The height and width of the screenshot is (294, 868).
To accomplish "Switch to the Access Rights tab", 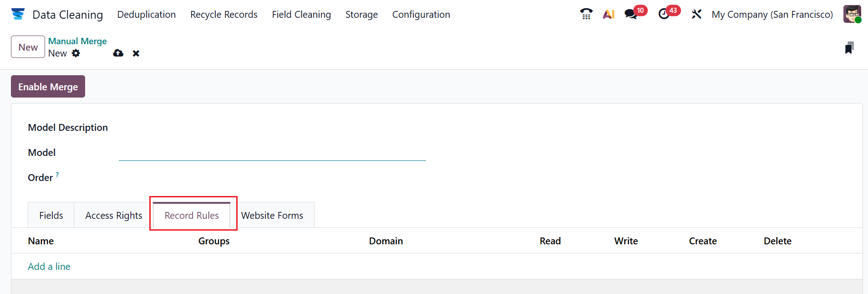I will pos(113,215).
